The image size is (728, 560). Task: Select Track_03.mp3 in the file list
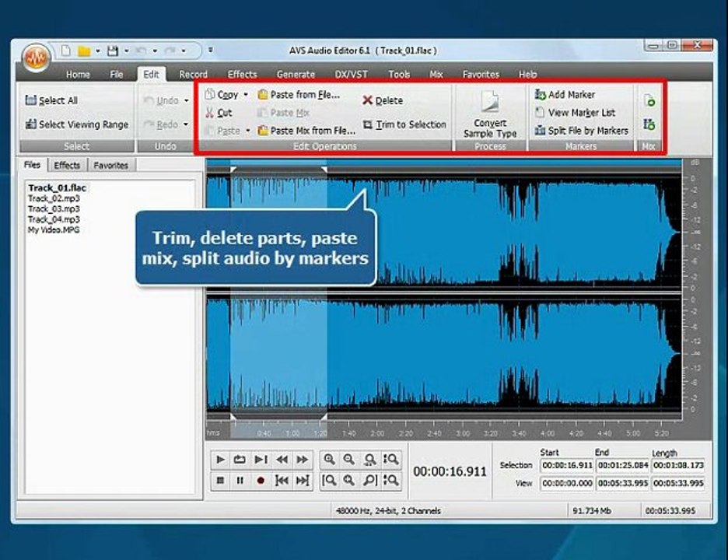pos(54,209)
